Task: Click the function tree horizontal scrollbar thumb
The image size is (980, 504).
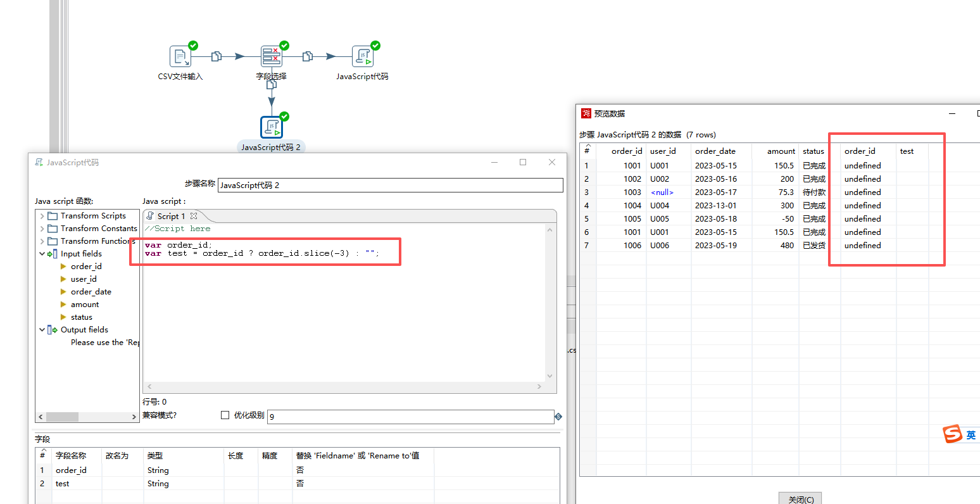Action: click(62, 417)
